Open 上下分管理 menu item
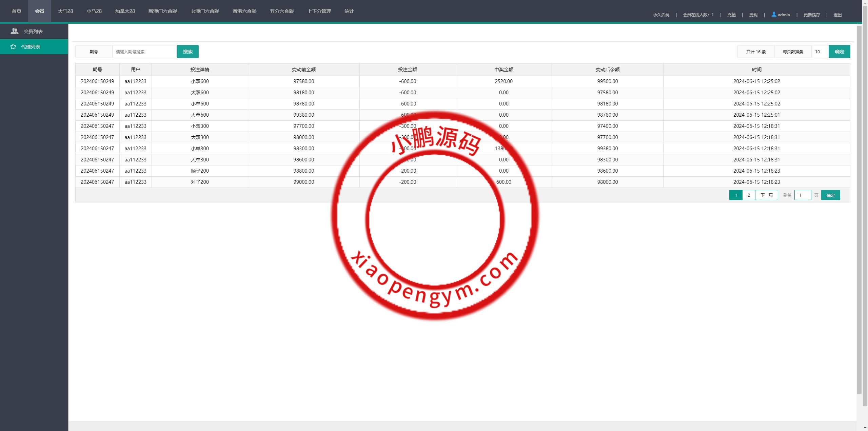Viewport: 868px width, 431px height. click(319, 11)
